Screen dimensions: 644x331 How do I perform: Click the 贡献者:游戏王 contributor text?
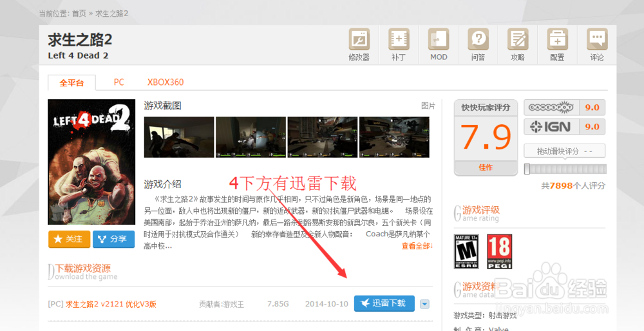click(x=222, y=305)
